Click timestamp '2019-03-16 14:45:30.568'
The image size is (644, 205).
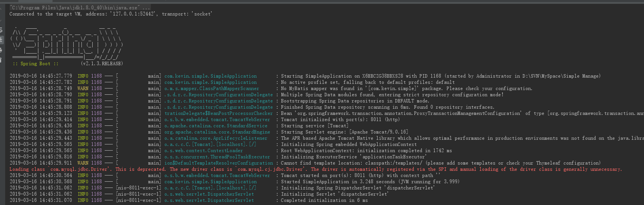click(41, 182)
